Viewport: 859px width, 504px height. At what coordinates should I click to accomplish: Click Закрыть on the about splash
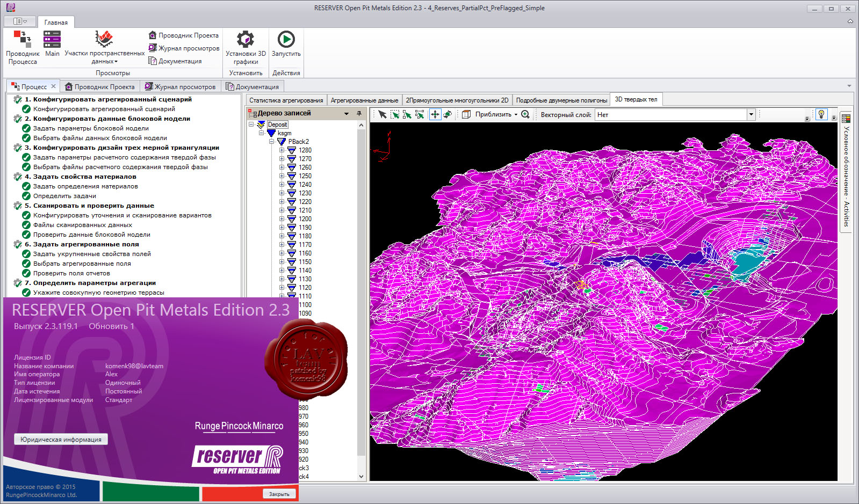pos(279,494)
